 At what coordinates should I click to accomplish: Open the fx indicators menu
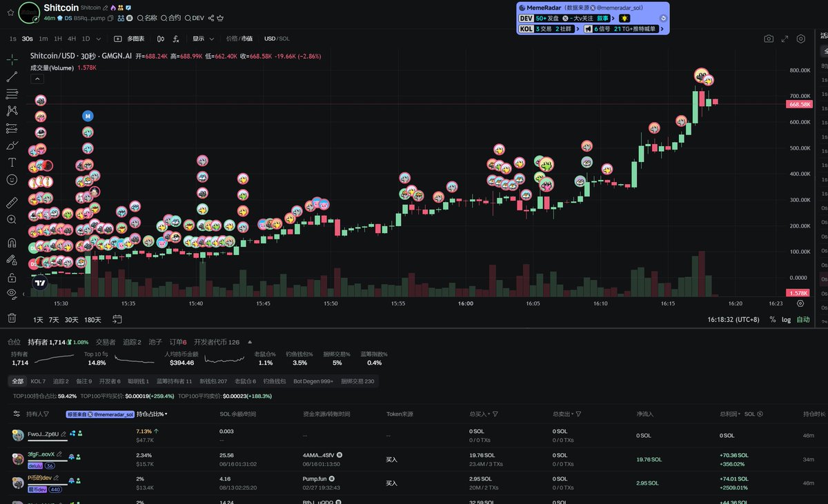click(176, 39)
